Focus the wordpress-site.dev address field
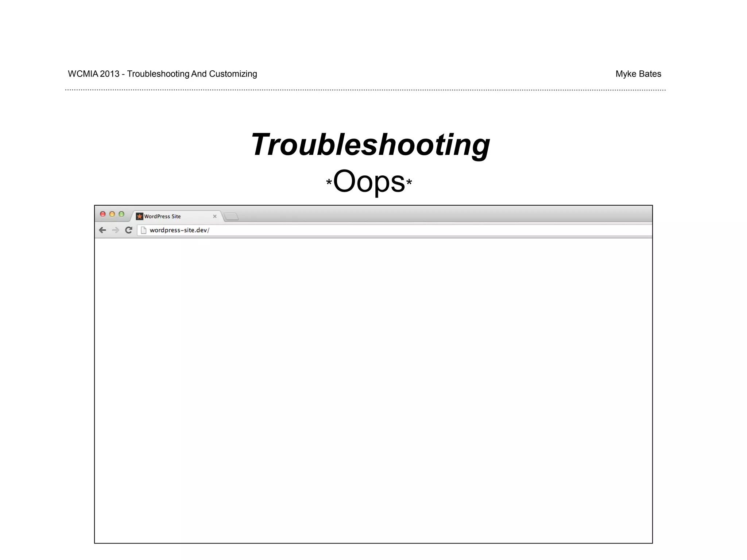Screen dimensions: 747x560 (x=395, y=230)
